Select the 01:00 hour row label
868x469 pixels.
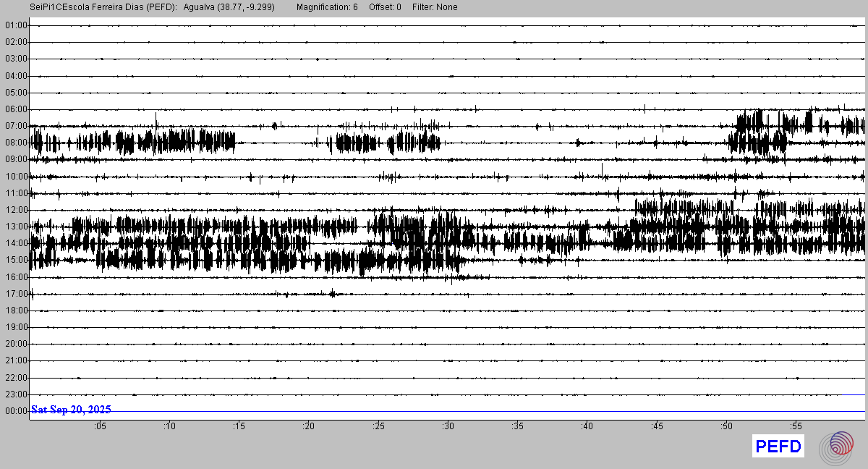16,25
